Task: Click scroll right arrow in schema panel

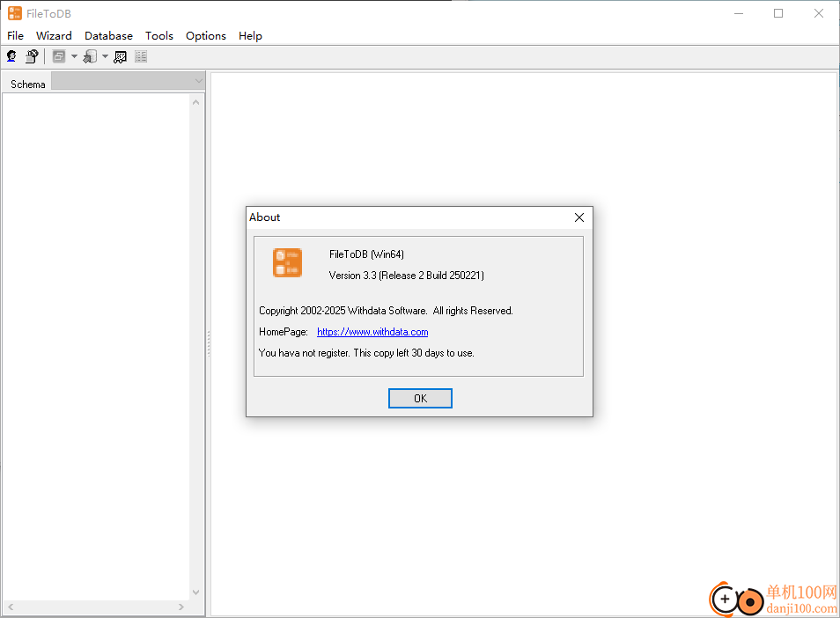Action: (181, 607)
